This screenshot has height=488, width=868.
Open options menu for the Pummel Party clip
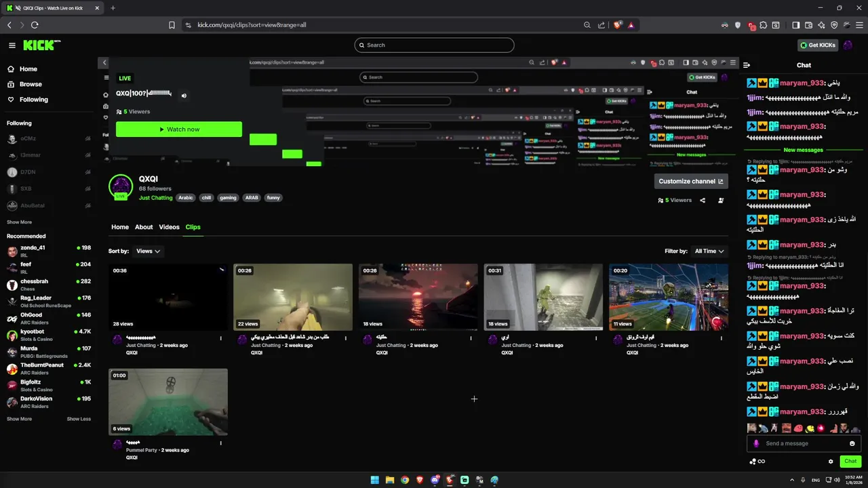click(221, 443)
